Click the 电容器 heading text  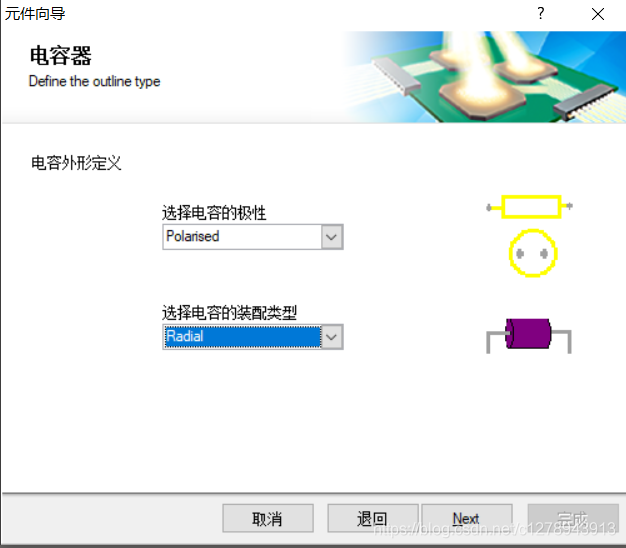(x=61, y=55)
